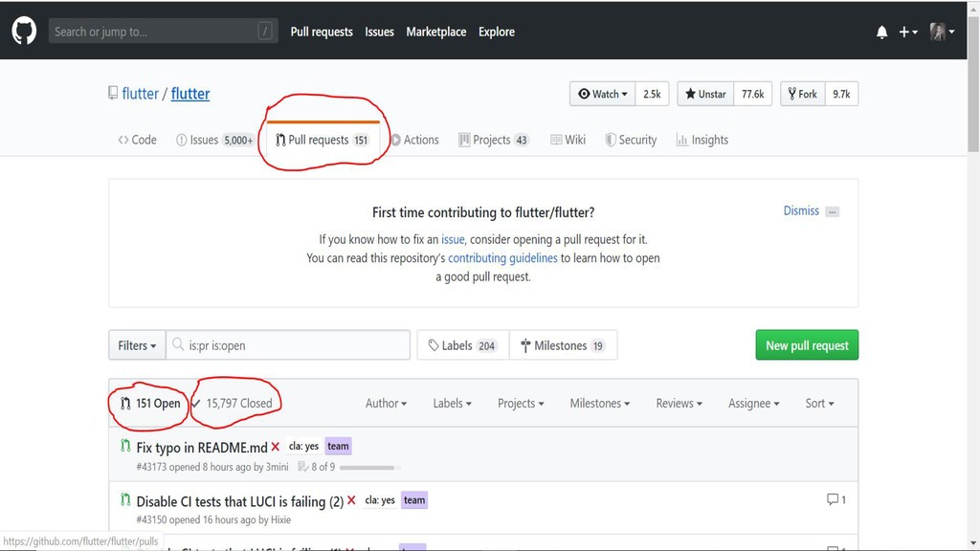
Task: Expand the Reviews filter dropdown
Action: pyautogui.click(x=679, y=404)
